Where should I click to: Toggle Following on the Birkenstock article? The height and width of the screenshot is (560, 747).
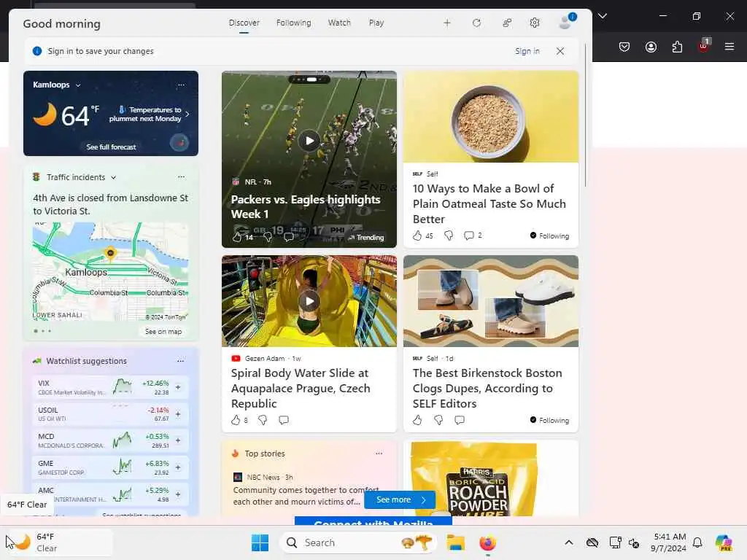[549, 420]
